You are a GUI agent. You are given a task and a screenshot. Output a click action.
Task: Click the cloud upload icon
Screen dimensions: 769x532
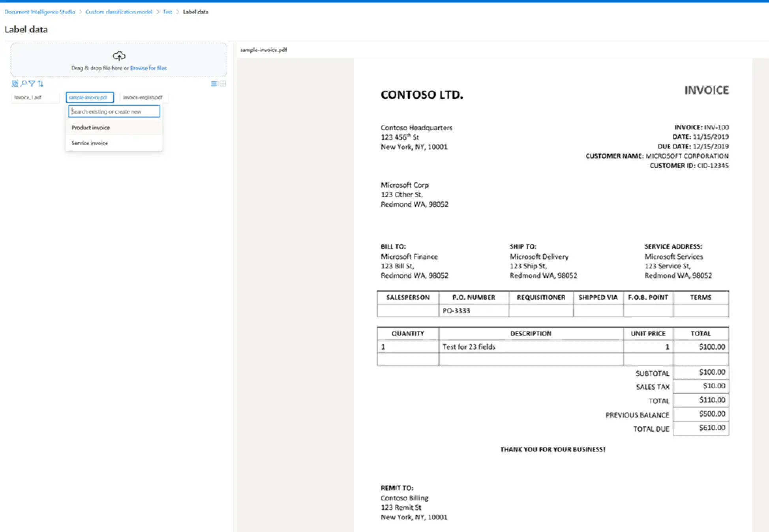119,56
